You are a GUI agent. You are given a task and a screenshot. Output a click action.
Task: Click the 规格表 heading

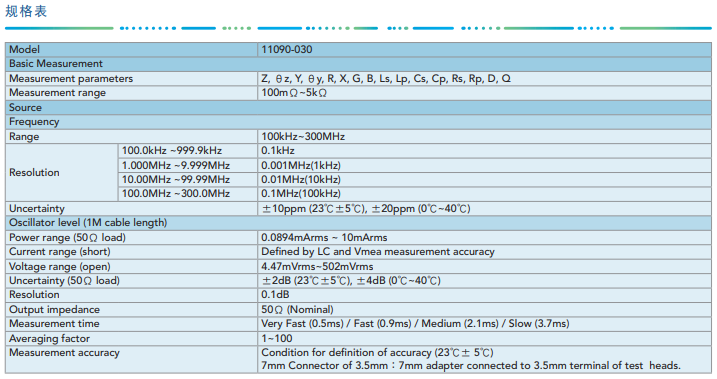point(26,11)
